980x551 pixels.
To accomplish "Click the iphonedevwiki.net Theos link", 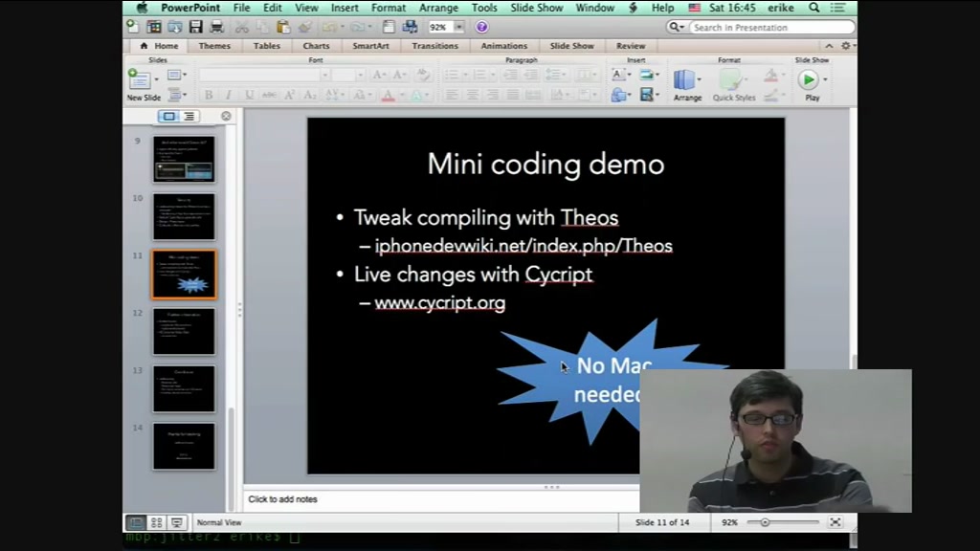I will pyautogui.click(x=523, y=246).
